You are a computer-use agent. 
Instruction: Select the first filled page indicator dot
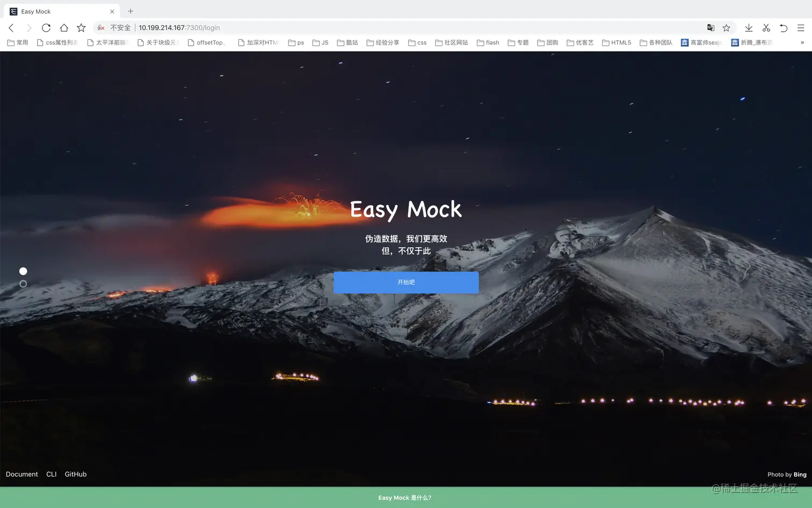pyautogui.click(x=23, y=271)
